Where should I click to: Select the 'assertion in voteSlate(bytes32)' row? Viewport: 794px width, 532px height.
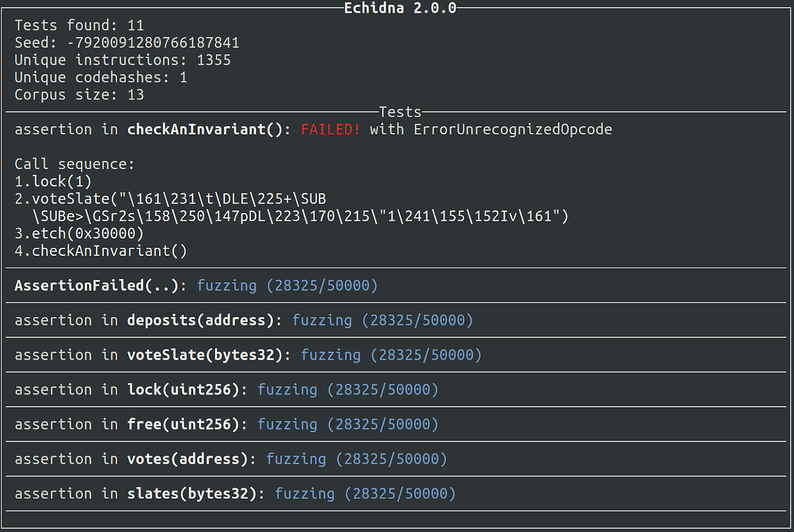pos(396,354)
